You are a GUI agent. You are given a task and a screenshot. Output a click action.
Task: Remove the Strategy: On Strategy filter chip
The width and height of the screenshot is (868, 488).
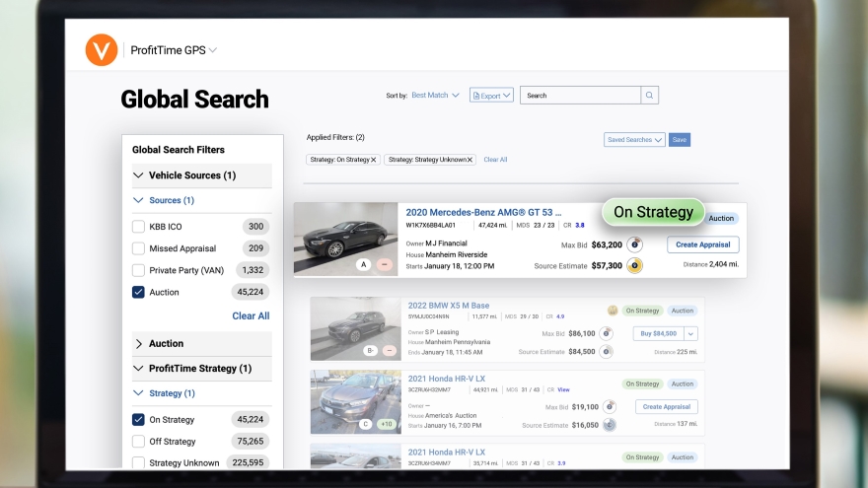pos(373,160)
